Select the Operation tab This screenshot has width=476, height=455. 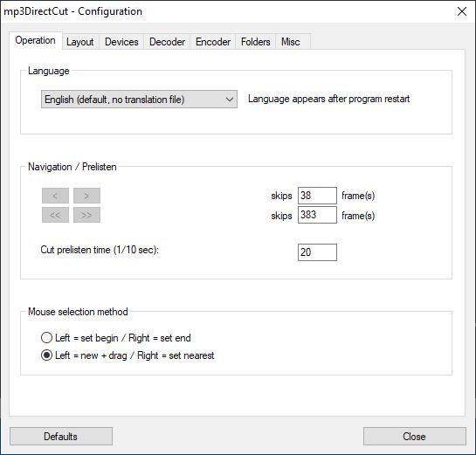(36, 40)
